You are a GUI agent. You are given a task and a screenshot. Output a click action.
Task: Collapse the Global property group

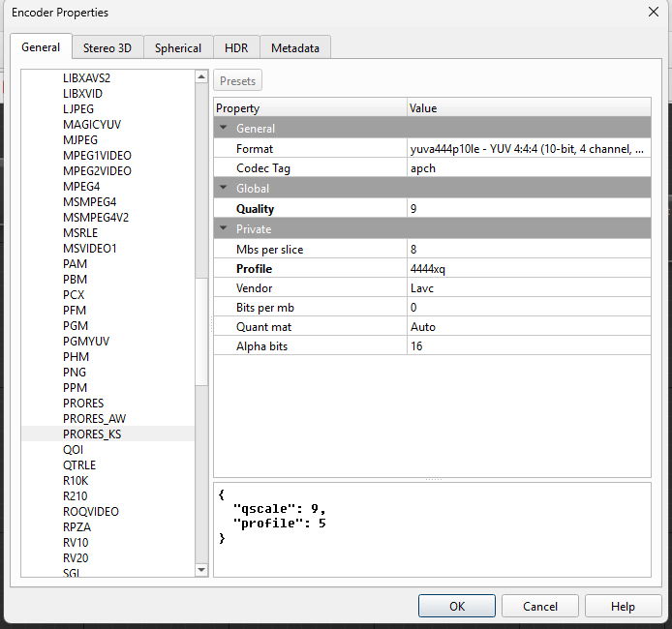tap(224, 188)
